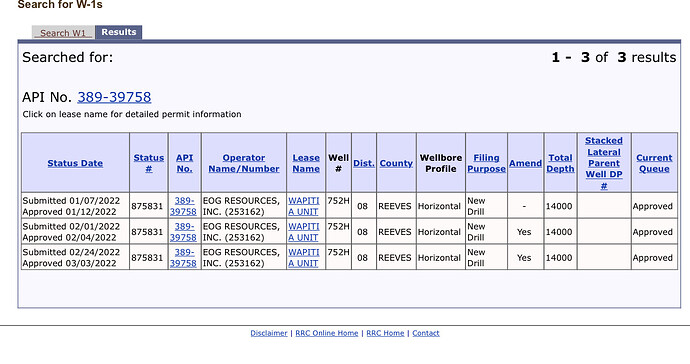Sort by the Total Depth header
This screenshot has height=364, width=690.
point(560,163)
